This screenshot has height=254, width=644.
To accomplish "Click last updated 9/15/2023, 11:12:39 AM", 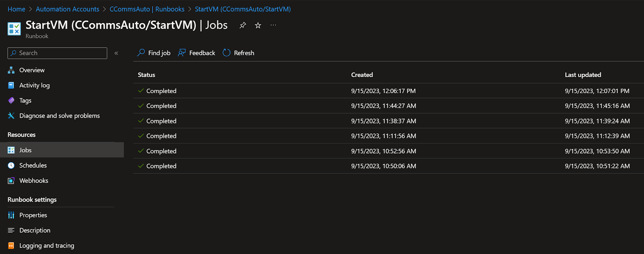I will coord(597,136).
